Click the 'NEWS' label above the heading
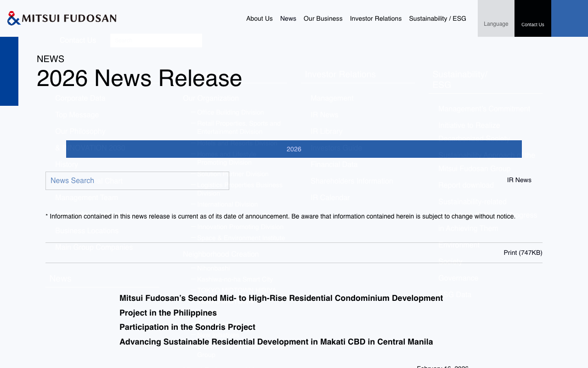 point(51,59)
